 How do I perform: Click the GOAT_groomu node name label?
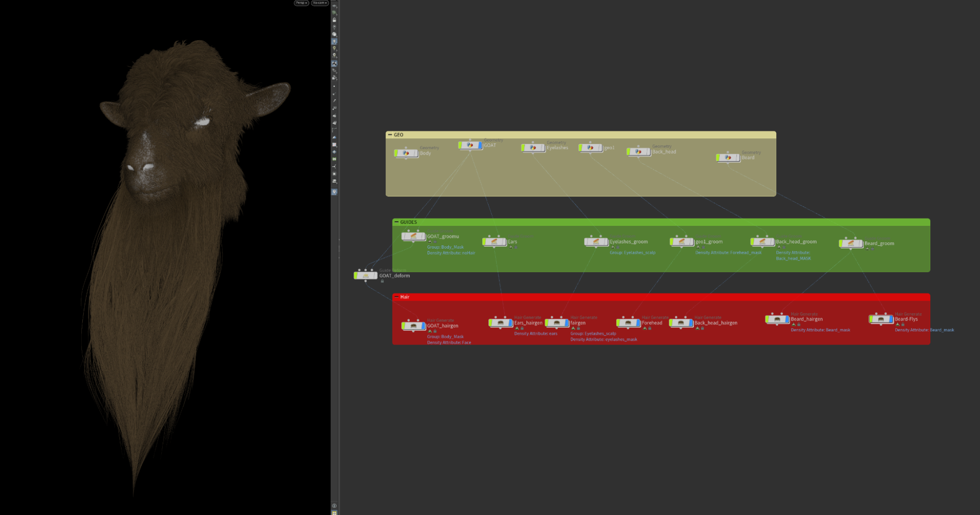click(443, 236)
